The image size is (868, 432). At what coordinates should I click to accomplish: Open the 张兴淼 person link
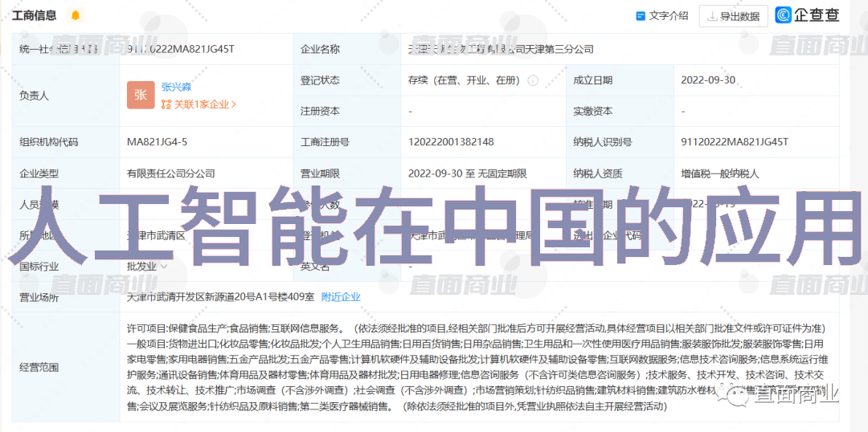coord(176,87)
